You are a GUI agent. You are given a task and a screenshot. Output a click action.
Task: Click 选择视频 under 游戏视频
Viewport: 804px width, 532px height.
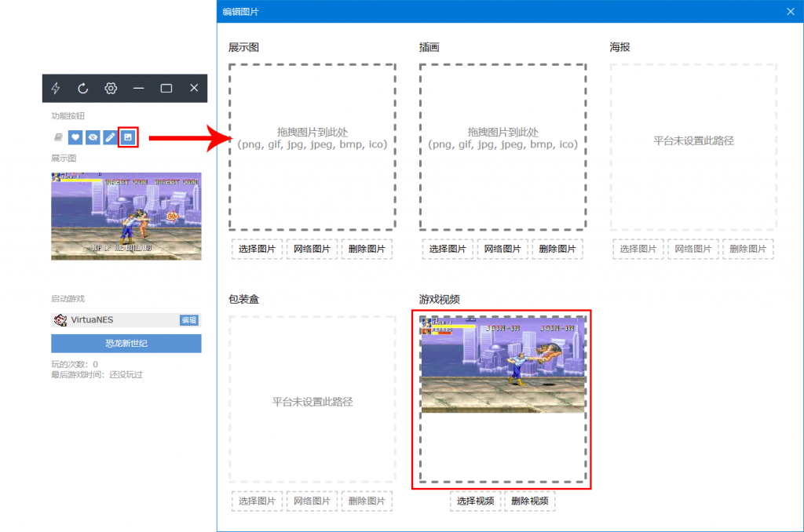(475, 501)
